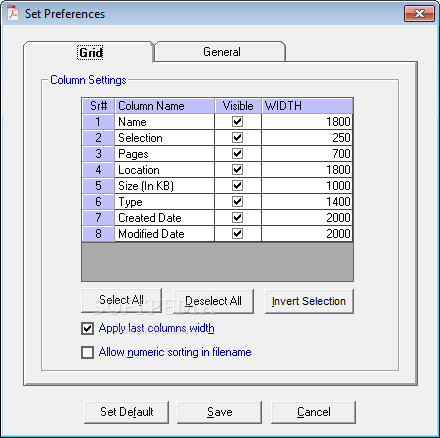Click the Visible column header
The height and width of the screenshot is (438, 440).
pyautogui.click(x=238, y=106)
